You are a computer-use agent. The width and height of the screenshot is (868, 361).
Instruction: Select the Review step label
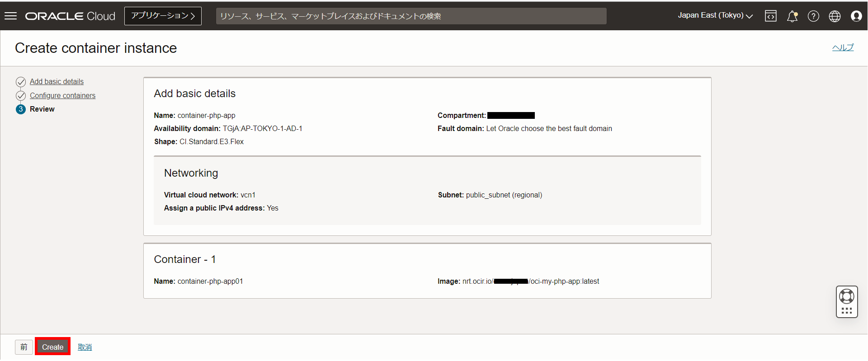click(x=42, y=109)
